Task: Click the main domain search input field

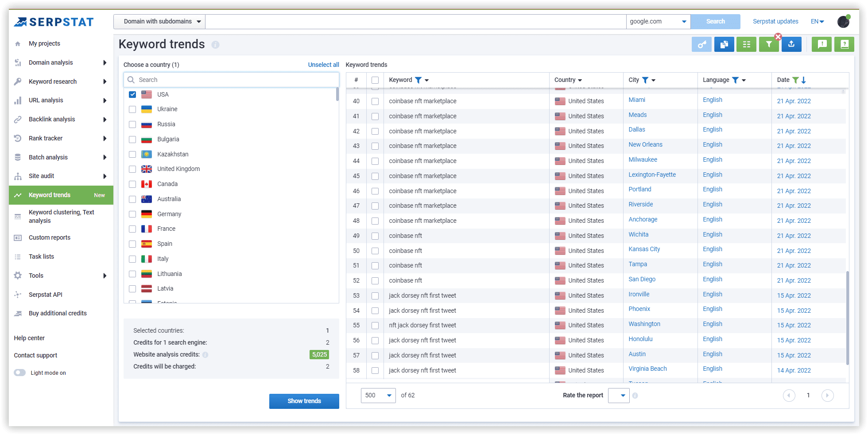Action: (x=416, y=22)
